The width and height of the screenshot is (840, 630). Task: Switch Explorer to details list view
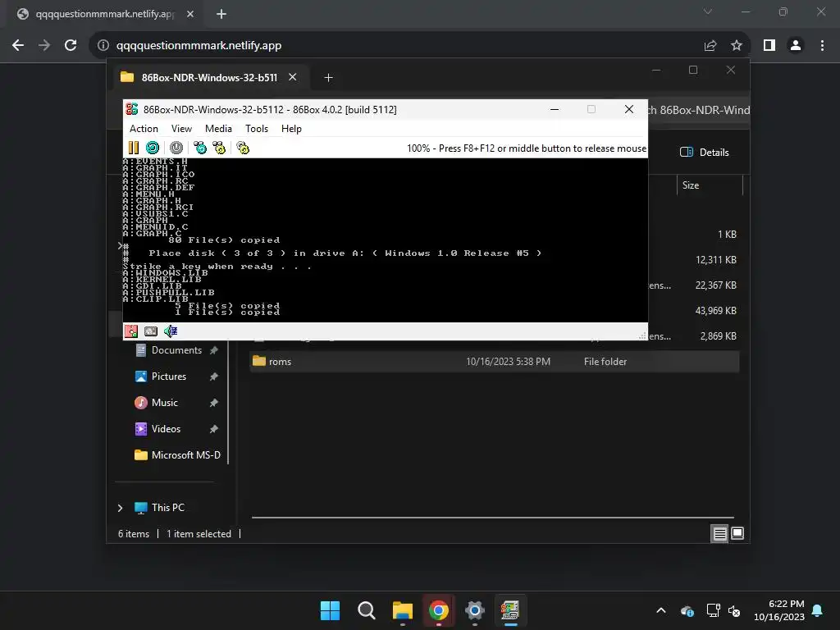tap(719, 533)
